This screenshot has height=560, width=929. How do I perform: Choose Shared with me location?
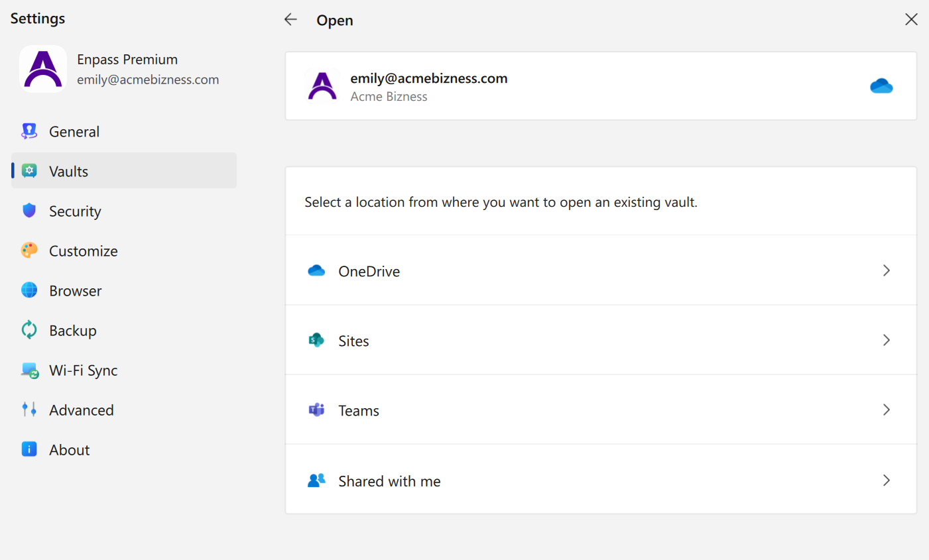[601, 479]
